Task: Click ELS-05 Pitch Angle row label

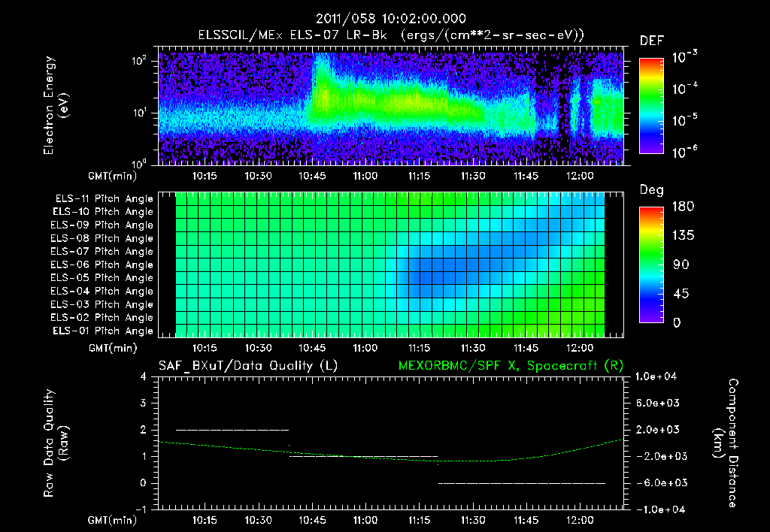Action: click(x=102, y=278)
